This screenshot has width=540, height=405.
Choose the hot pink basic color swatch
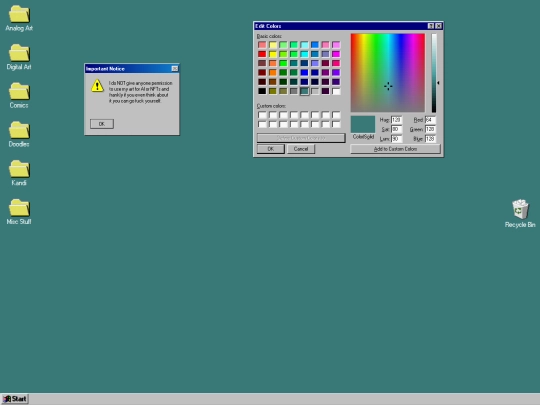(x=336, y=63)
